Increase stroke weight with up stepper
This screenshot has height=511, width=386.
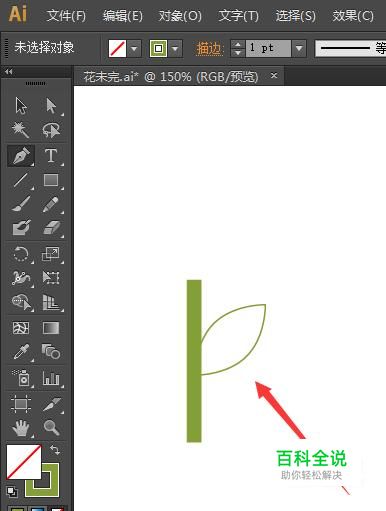click(x=238, y=44)
